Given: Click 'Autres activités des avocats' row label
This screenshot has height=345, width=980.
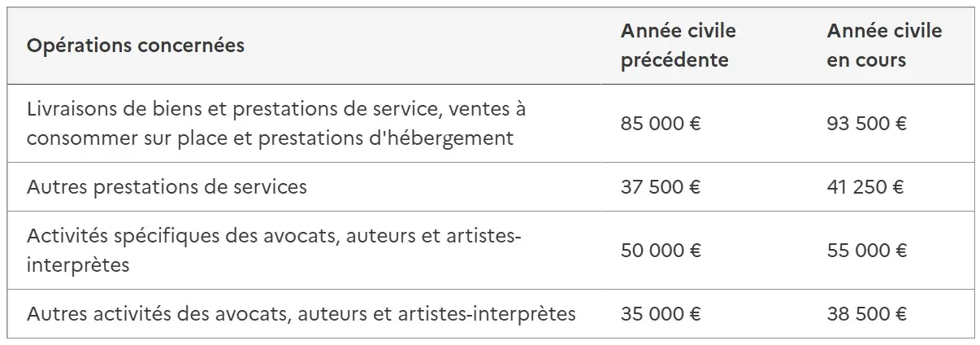Looking at the screenshot, I should pyautogui.click(x=301, y=314).
